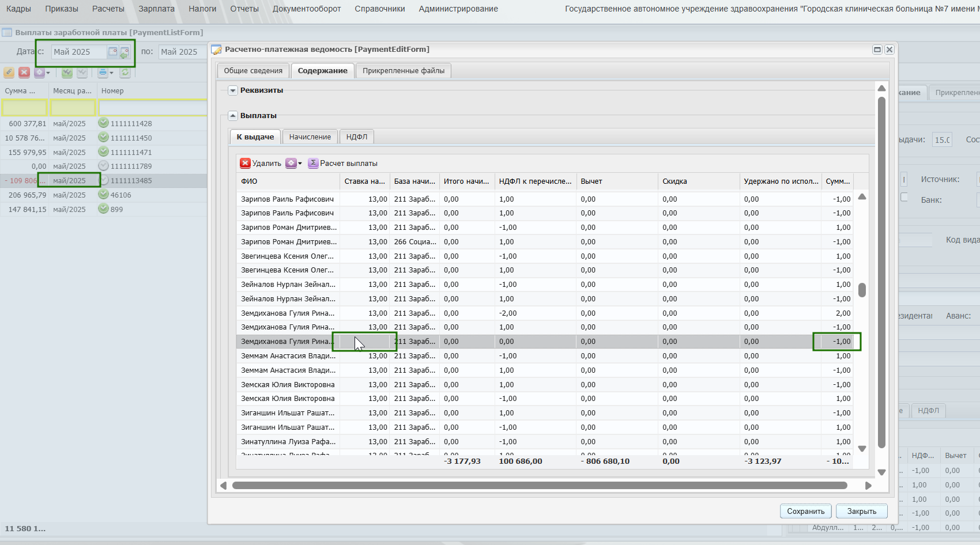Click status icon of payment 46106
This screenshot has width=980, height=545.
tap(103, 194)
